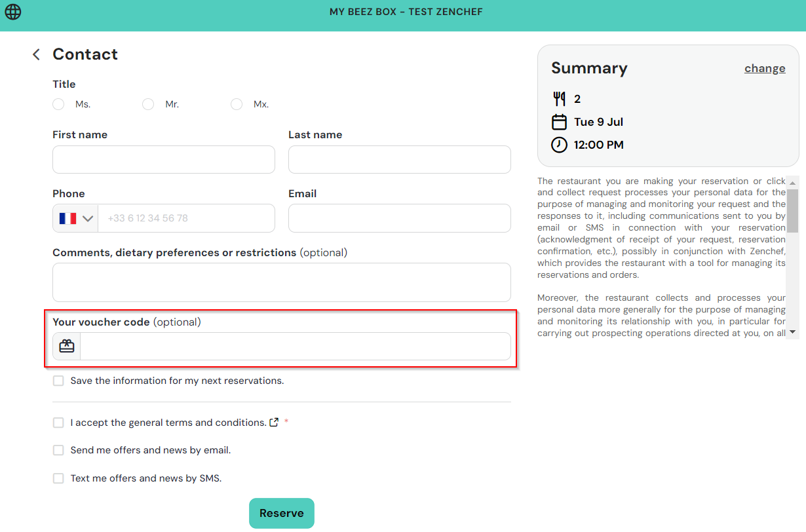
Task: Click the privacy text scroll down arrow
Action: point(792,333)
